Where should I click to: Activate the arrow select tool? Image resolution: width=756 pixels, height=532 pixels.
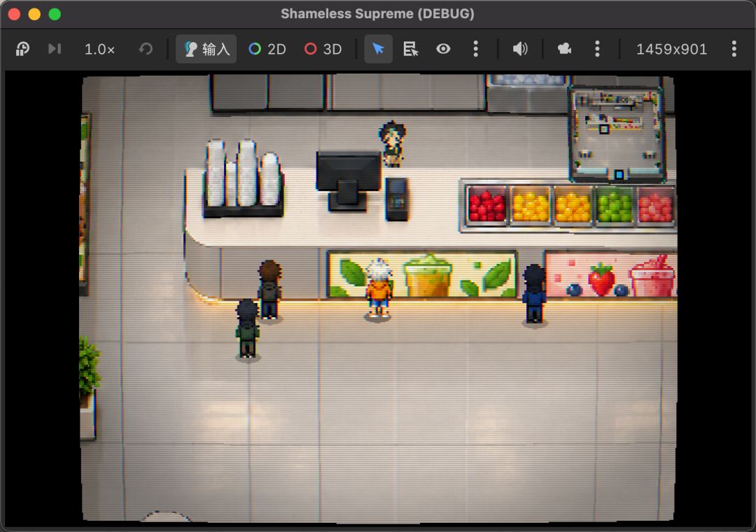[379, 49]
